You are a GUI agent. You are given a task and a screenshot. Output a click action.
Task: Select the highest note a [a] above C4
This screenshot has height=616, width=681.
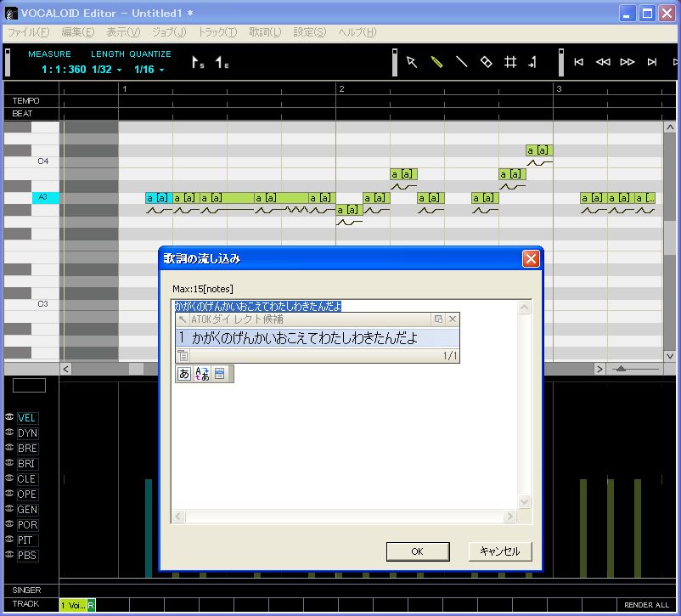[x=539, y=150]
